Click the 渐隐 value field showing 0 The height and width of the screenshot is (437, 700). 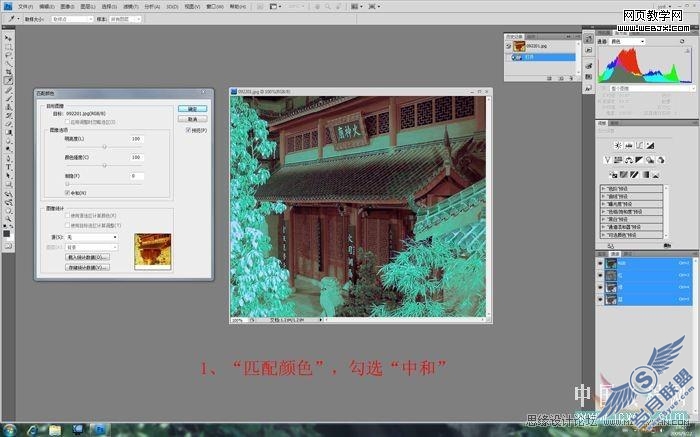(x=137, y=176)
